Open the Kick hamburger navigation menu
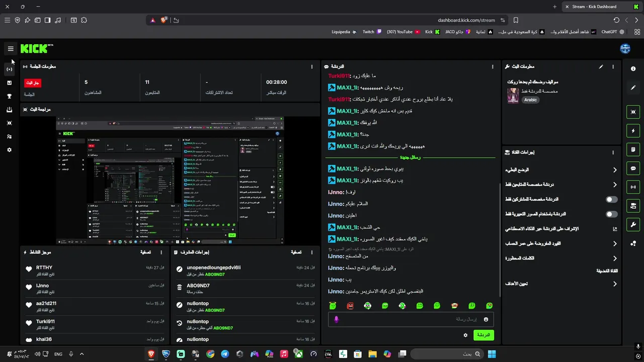Screen dimensions: 644x362 pos(11,49)
